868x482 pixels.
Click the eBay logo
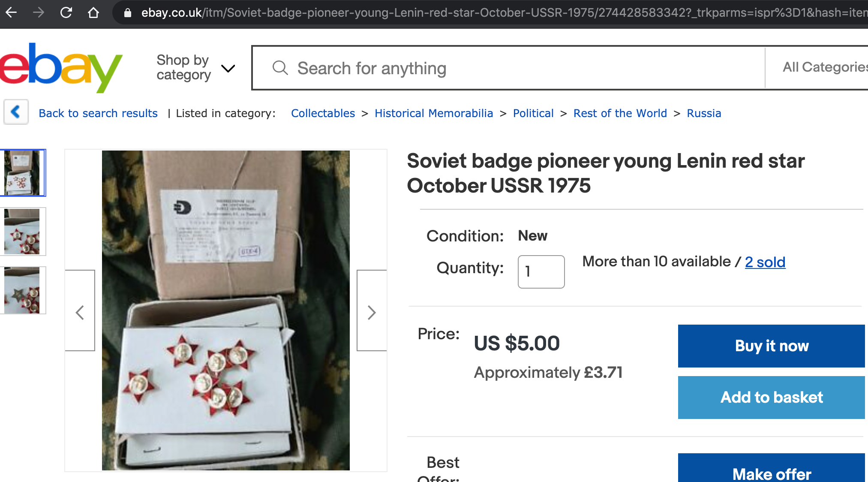pyautogui.click(x=61, y=68)
